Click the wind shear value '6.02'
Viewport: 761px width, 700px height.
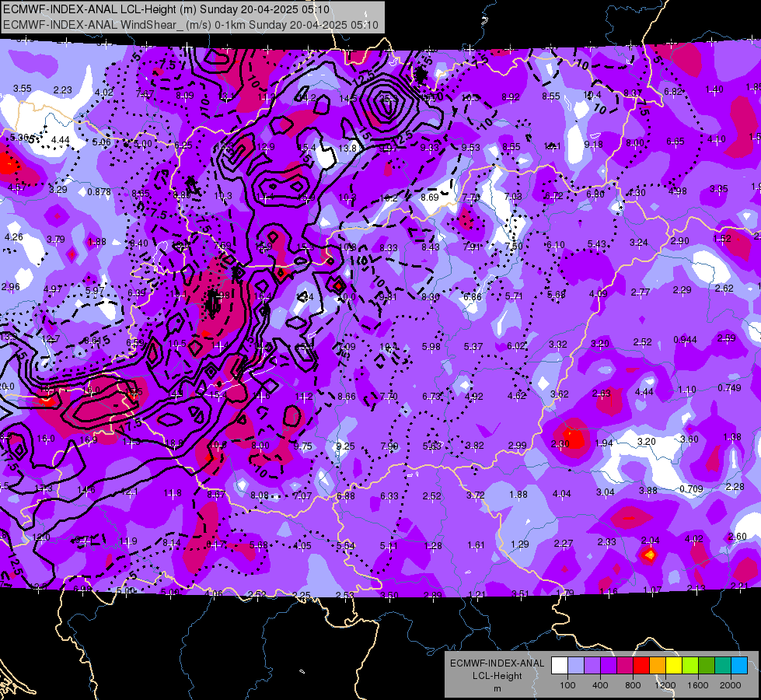[516, 345]
